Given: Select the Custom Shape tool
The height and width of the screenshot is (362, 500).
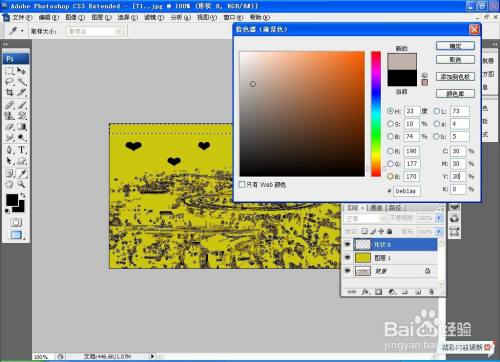Looking at the screenshot, I should tap(22, 161).
